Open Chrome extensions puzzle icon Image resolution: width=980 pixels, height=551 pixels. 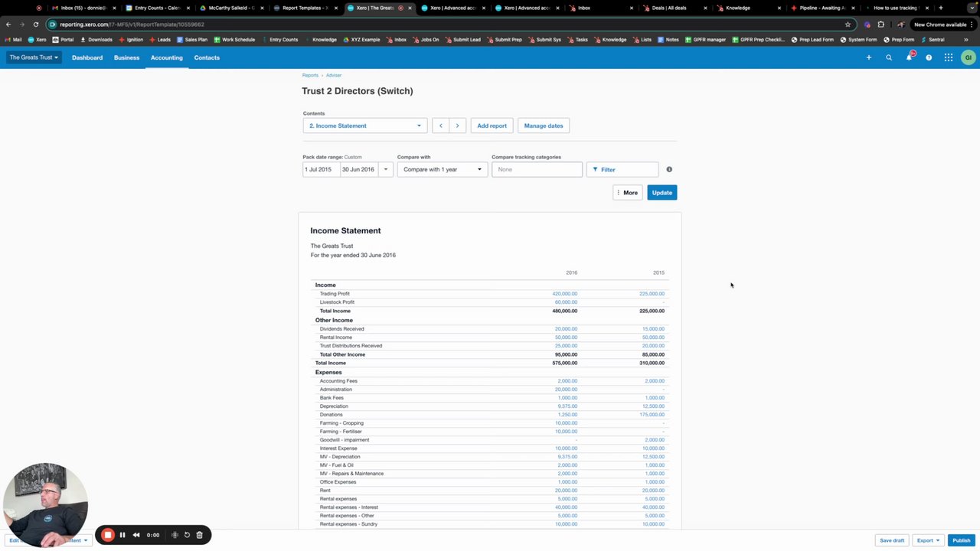click(x=880, y=24)
